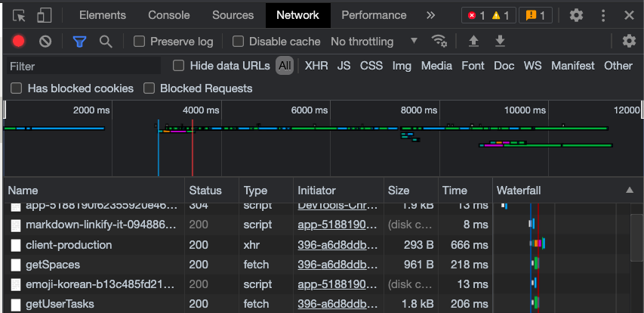The image size is (644, 313).
Task: Filter requests by Img
Action: pyautogui.click(x=402, y=66)
